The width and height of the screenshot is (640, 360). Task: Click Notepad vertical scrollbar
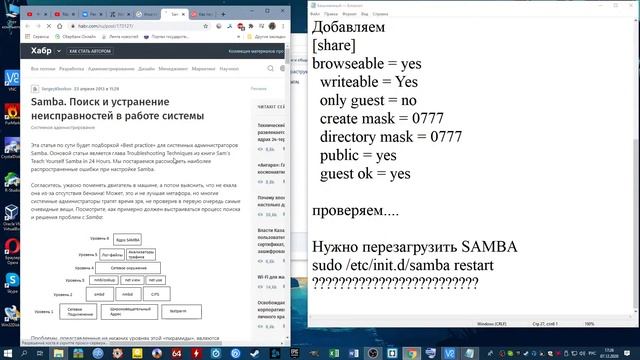(x=635, y=224)
